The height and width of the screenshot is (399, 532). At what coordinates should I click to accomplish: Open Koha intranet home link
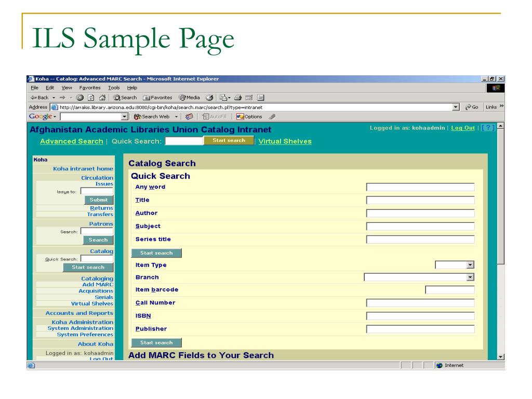[x=83, y=169]
